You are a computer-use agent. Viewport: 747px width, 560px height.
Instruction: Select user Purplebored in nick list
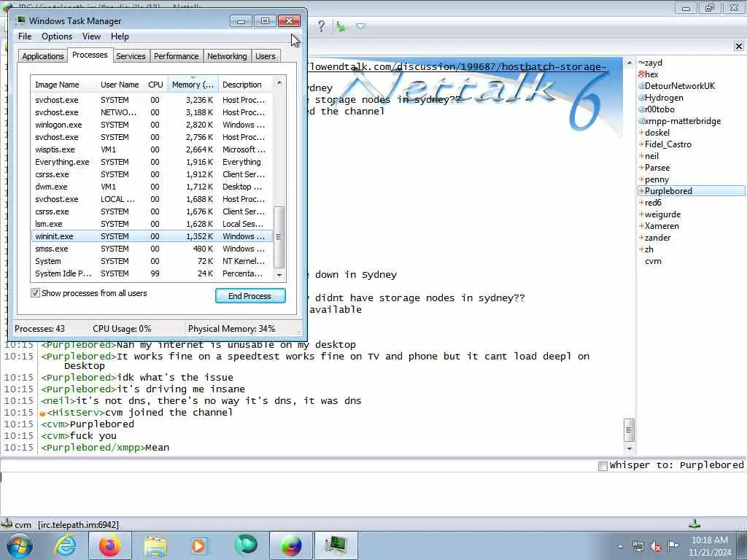692,191
